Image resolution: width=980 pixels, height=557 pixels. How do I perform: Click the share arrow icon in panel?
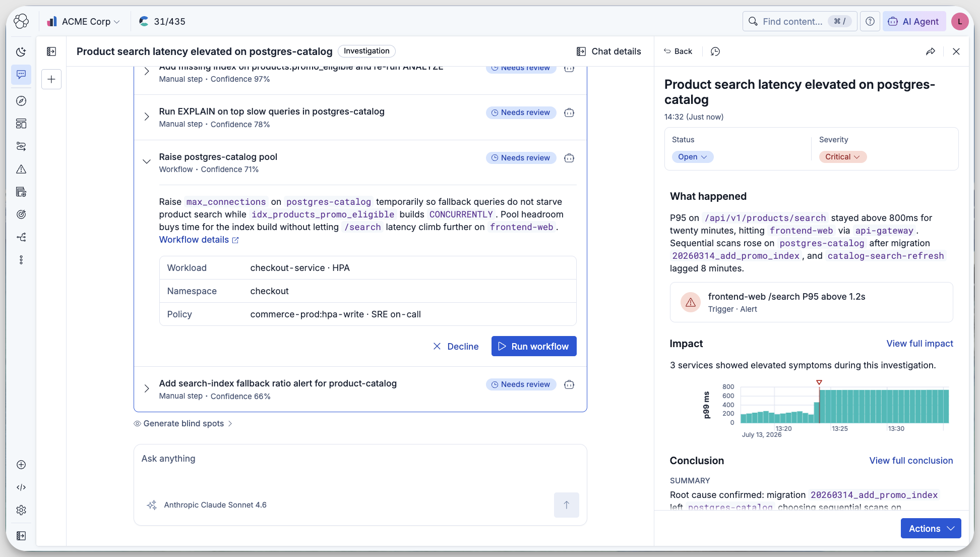click(931, 51)
